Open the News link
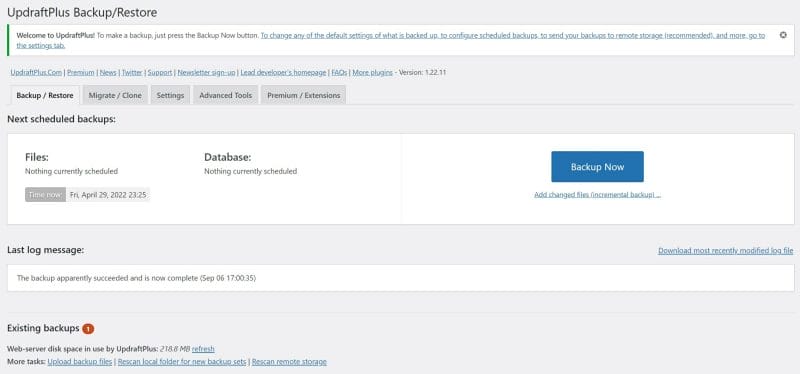800x374 pixels. [x=108, y=72]
